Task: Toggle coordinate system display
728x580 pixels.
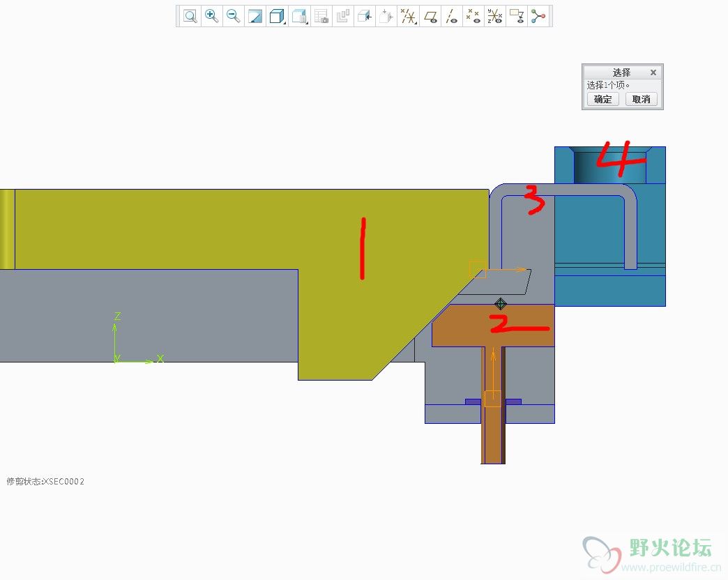Action: click(495, 16)
